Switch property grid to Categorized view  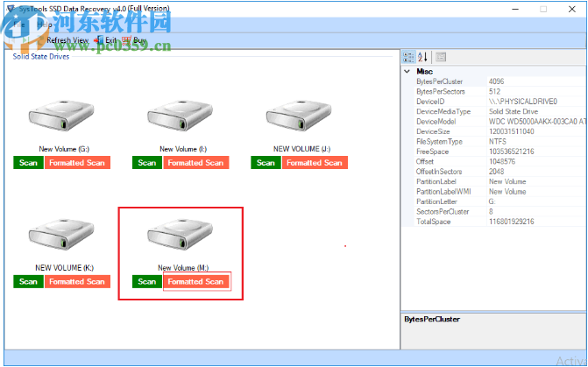click(x=408, y=57)
